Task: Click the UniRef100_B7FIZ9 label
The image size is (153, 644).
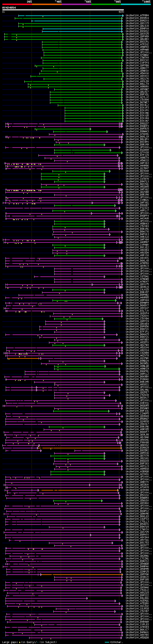Action: click(137, 155)
